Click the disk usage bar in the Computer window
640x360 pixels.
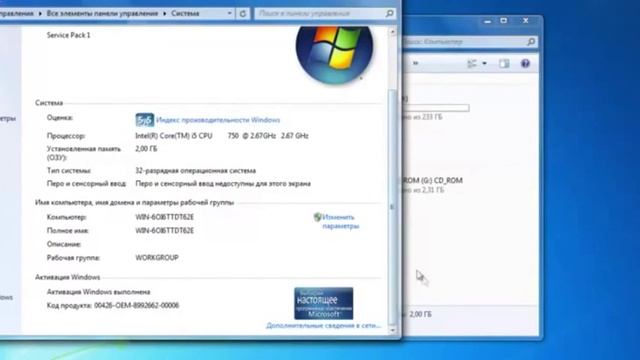436,108
